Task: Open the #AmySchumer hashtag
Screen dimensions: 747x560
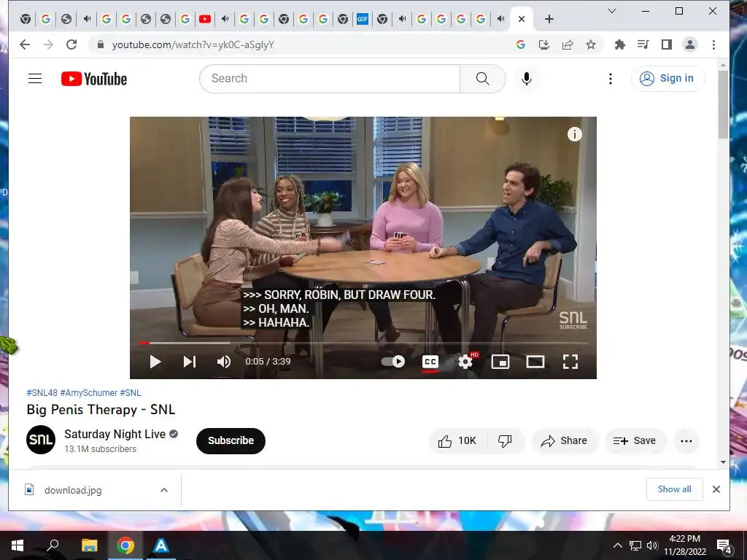Action: (x=88, y=393)
